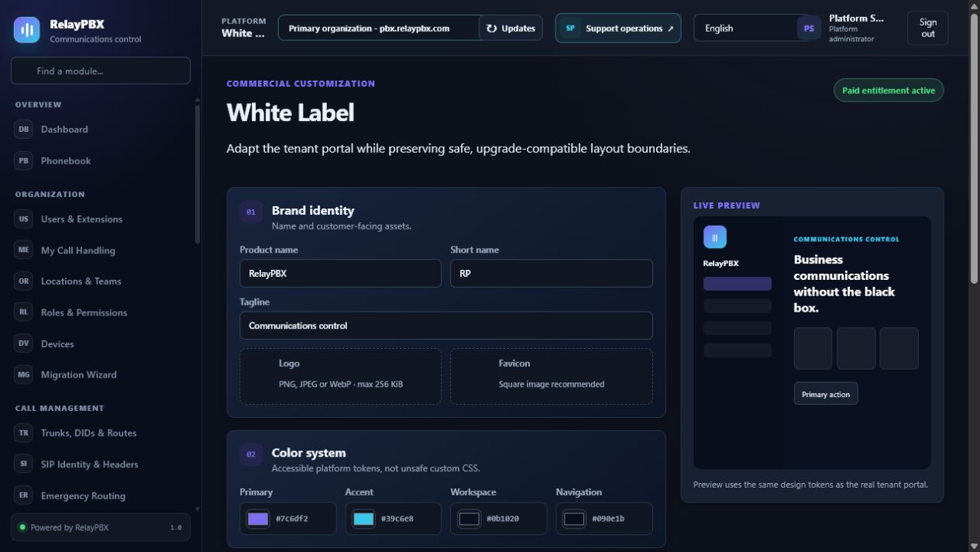Click the OVERVIEW section heading
This screenshot has width=980, height=552.
pos(38,105)
